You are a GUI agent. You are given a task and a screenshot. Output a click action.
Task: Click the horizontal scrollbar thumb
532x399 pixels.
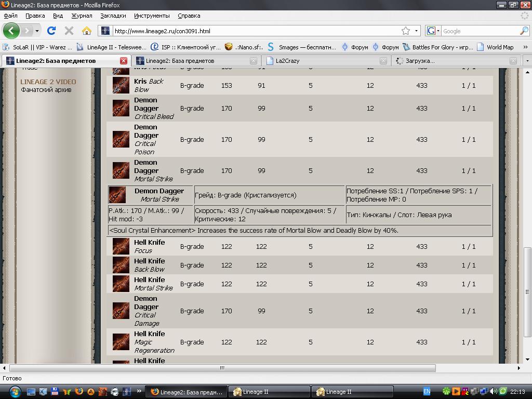click(222, 368)
